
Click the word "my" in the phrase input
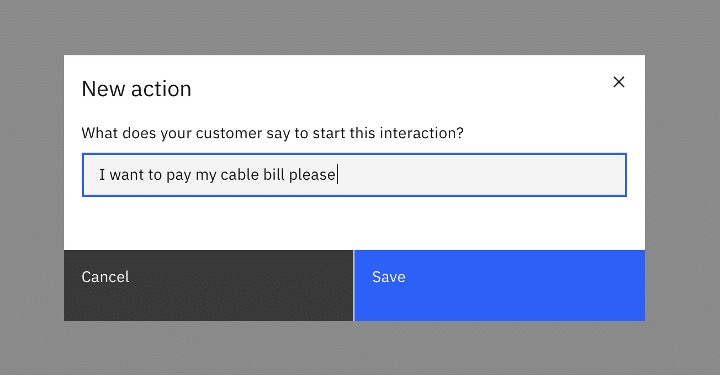pyautogui.click(x=205, y=176)
